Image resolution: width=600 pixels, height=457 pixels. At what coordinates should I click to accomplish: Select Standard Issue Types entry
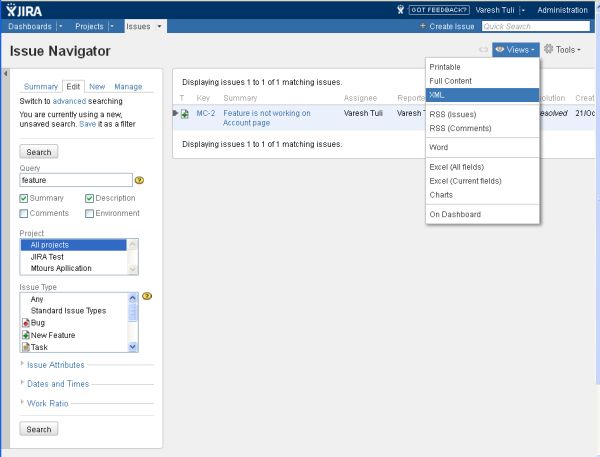(73, 310)
